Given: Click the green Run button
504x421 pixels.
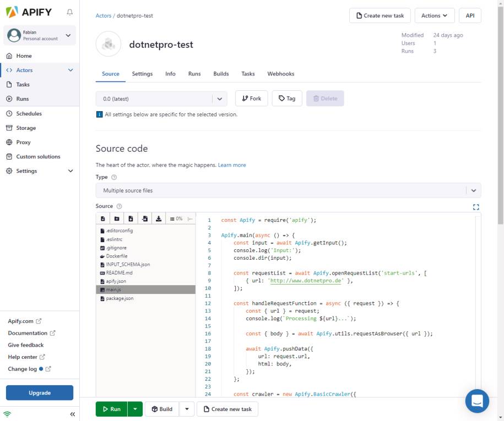Looking at the screenshot, I should click(x=111, y=409).
